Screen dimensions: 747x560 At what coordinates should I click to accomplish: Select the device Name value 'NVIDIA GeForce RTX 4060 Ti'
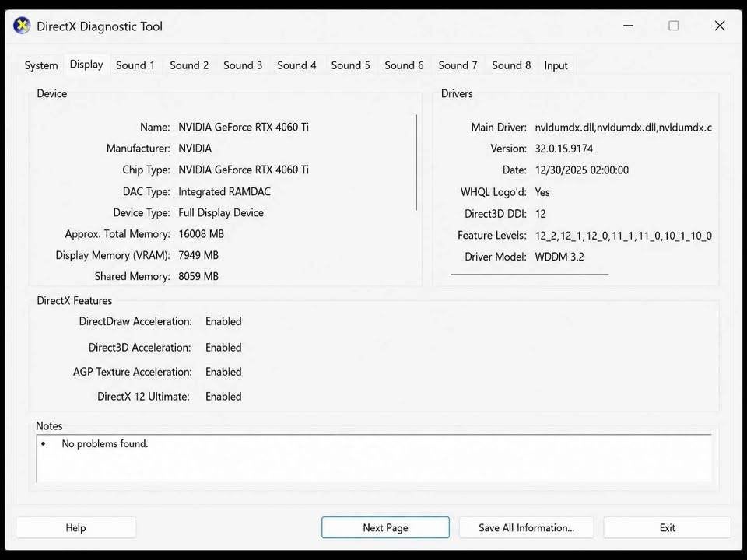click(244, 127)
